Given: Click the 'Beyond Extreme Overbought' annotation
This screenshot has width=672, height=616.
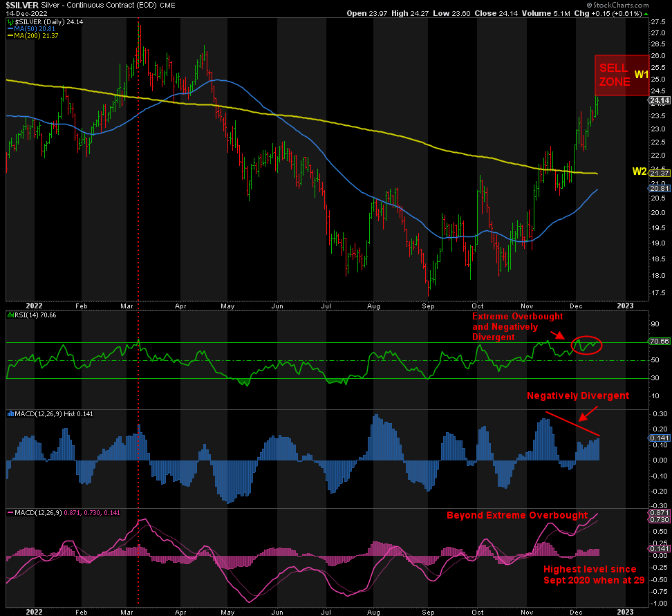Looking at the screenshot, I should [x=517, y=515].
